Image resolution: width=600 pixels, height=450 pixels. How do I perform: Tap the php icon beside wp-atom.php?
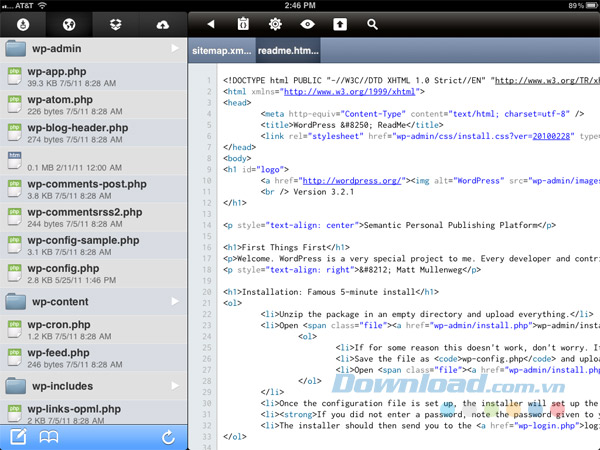(x=15, y=104)
